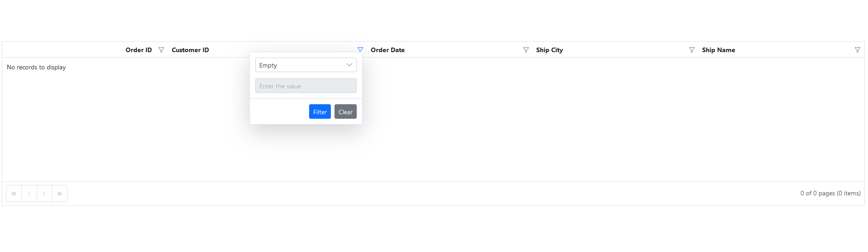Go to the previous page
Image resolution: width=868 pixels, height=252 pixels.
click(29, 194)
